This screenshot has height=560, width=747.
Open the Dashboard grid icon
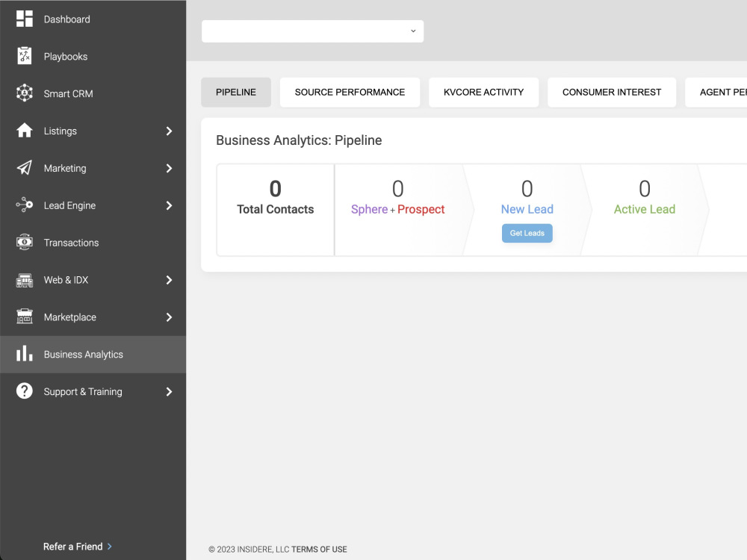(25, 19)
